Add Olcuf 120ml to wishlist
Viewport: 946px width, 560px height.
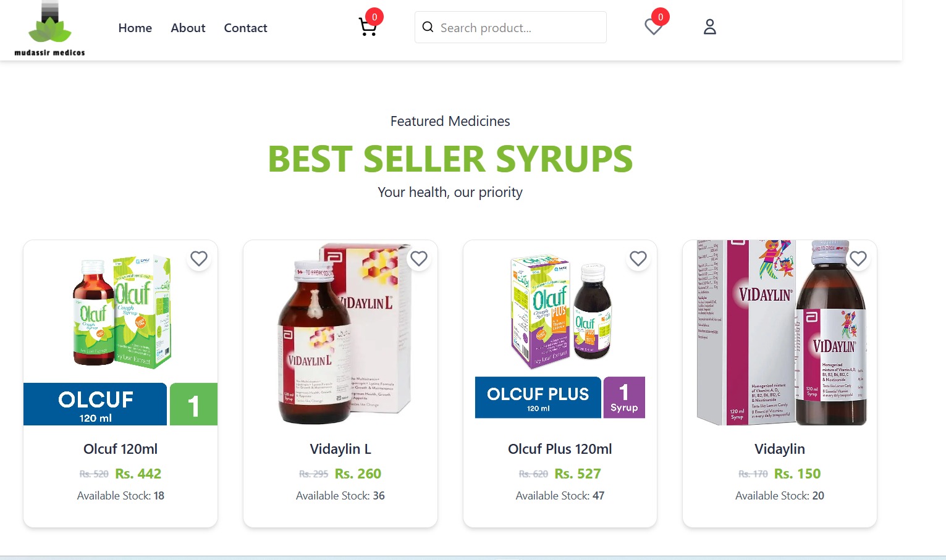(199, 259)
